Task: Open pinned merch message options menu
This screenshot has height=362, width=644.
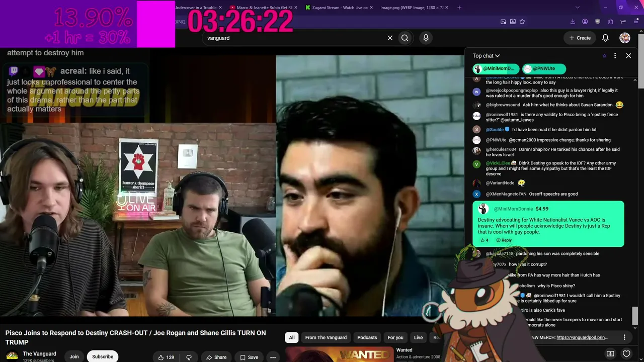Action: pyautogui.click(x=624, y=337)
